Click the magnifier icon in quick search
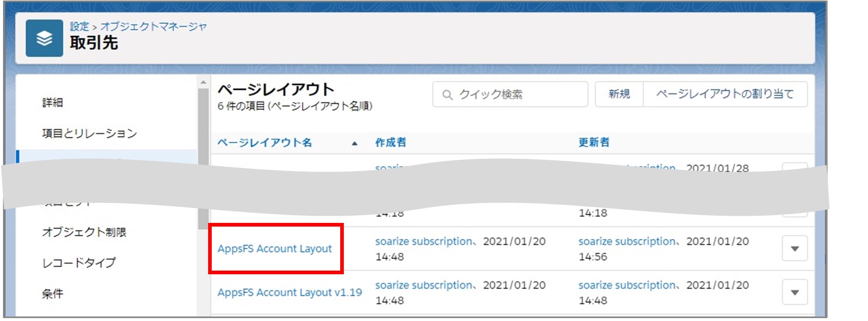Viewport: 868px width, 321px height. (x=448, y=95)
